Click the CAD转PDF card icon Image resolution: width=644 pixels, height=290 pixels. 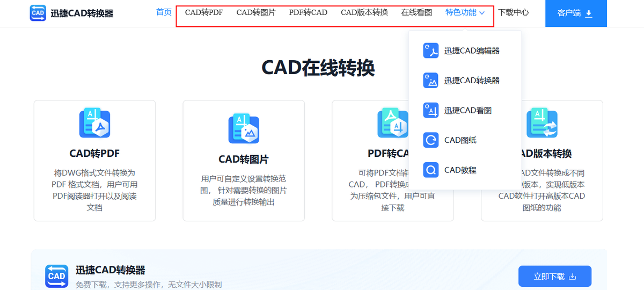(94, 122)
